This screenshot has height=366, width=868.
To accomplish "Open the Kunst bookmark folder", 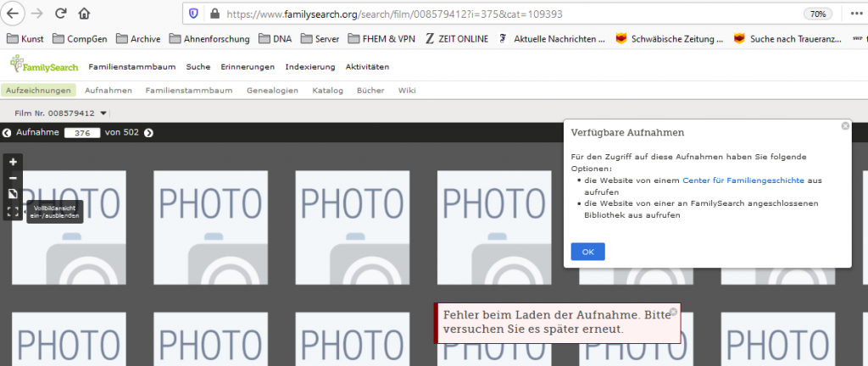I will [x=25, y=39].
